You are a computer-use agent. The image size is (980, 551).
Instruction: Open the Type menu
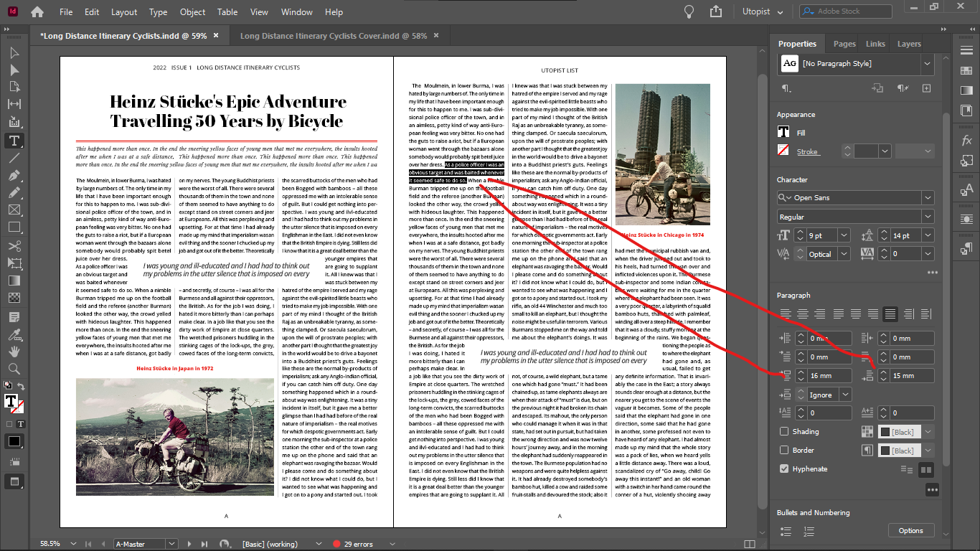(158, 11)
